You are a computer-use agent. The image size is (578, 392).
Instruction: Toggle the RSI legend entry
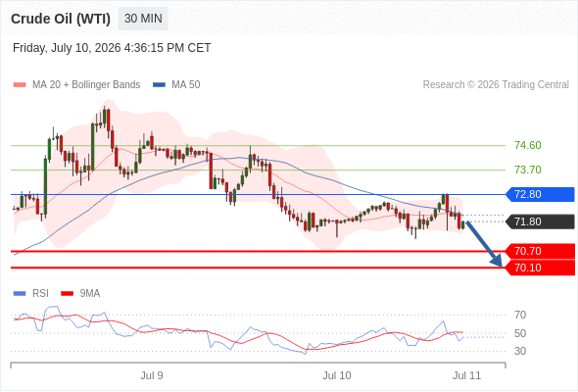(x=40, y=293)
